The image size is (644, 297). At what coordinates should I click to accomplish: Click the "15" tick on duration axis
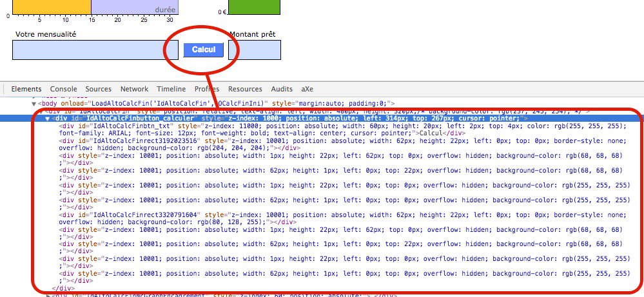pyautogui.click(x=91, y=20)
